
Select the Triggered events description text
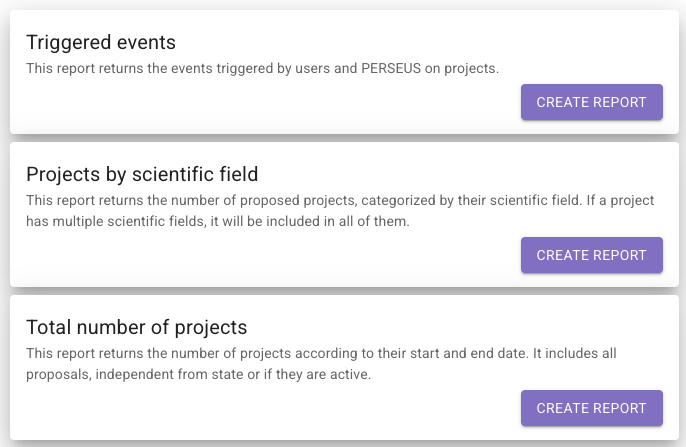[x=262, y=68]
